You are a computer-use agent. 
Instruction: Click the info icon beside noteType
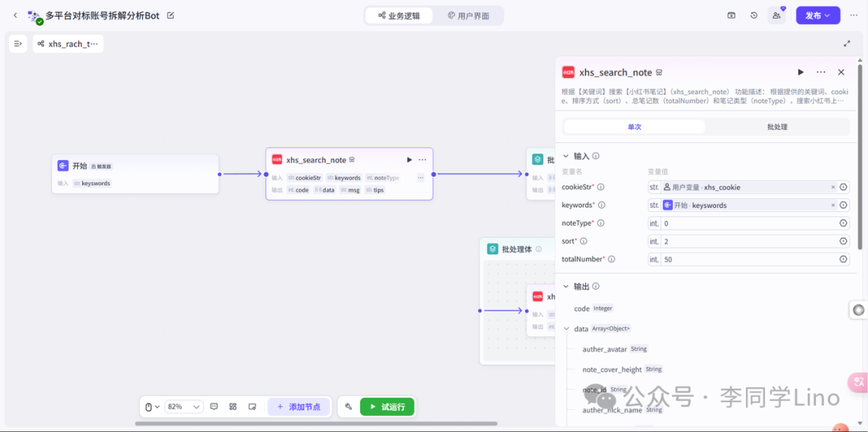[x=600, y=223]
